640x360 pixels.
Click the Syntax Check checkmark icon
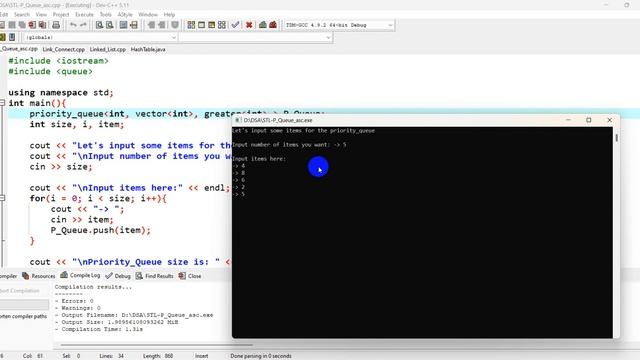(x=236, y=25)
